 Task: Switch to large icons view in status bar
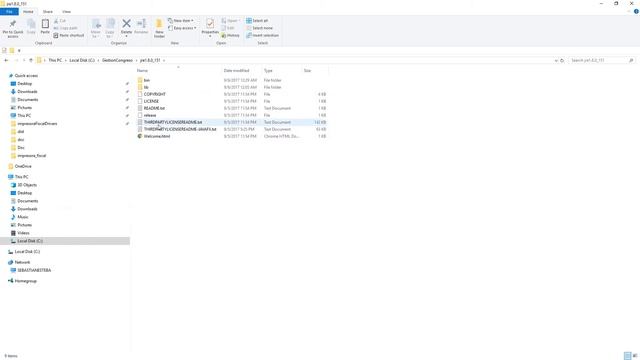pyautogui.click(x=635, y=356)
